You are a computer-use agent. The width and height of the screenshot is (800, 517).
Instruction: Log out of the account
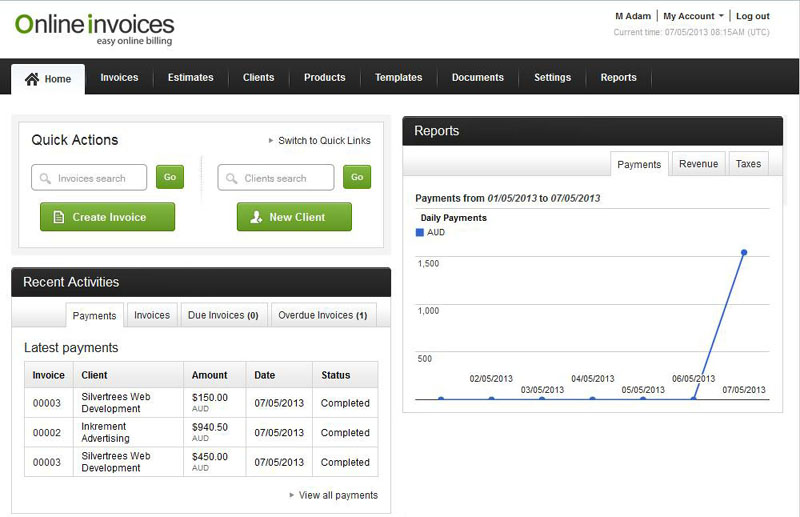coord(752,16)
